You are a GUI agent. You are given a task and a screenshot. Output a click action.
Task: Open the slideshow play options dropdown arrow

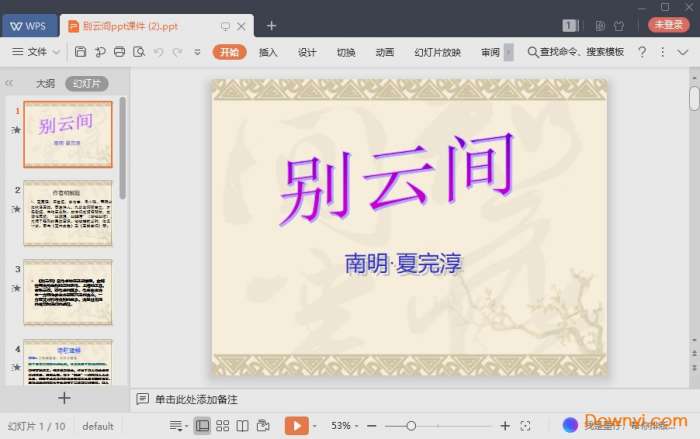[314, 426]
